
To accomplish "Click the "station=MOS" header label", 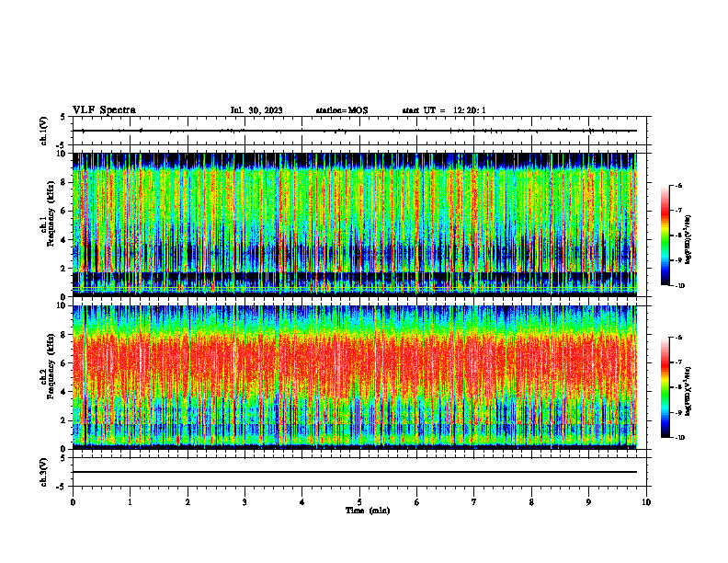I will click(x=342, y=110).
